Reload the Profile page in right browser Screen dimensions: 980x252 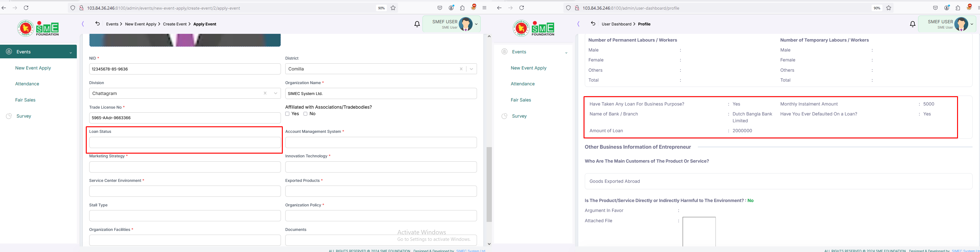point(522,8)
